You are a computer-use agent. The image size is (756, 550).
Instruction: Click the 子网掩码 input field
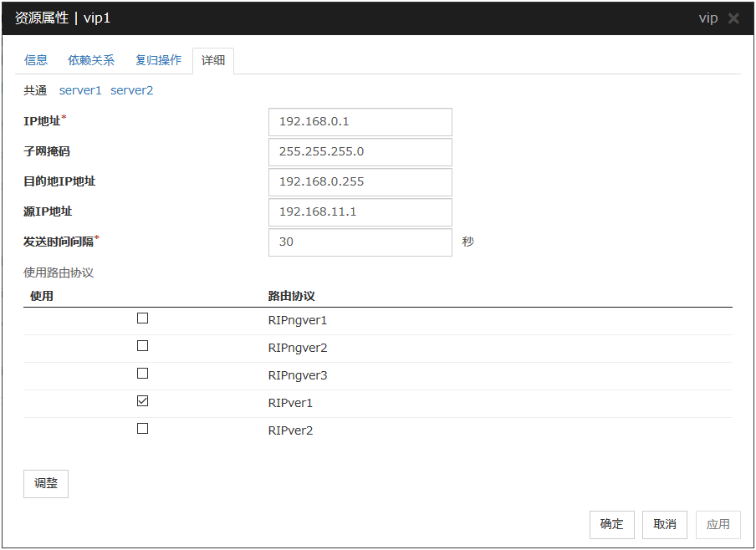coord(360,152)
